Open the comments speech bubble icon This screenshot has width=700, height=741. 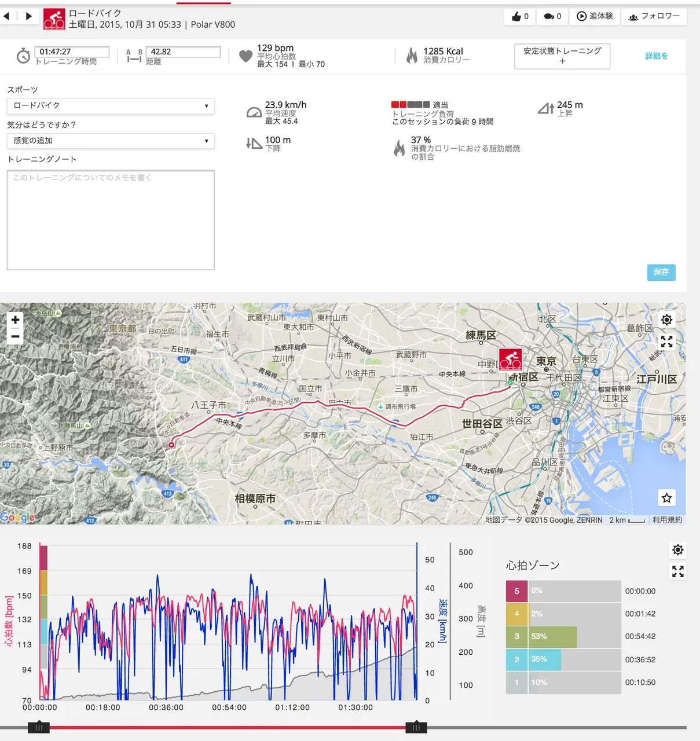[548, 17]
